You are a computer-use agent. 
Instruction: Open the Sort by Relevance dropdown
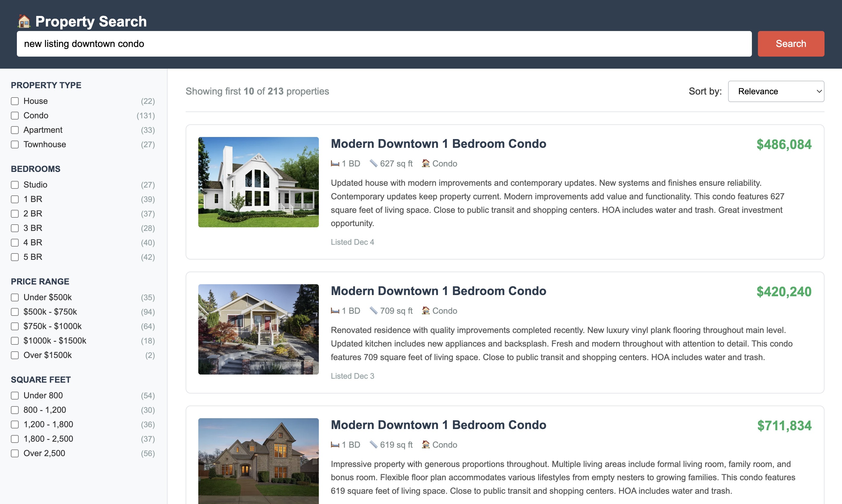pos(776,91)
